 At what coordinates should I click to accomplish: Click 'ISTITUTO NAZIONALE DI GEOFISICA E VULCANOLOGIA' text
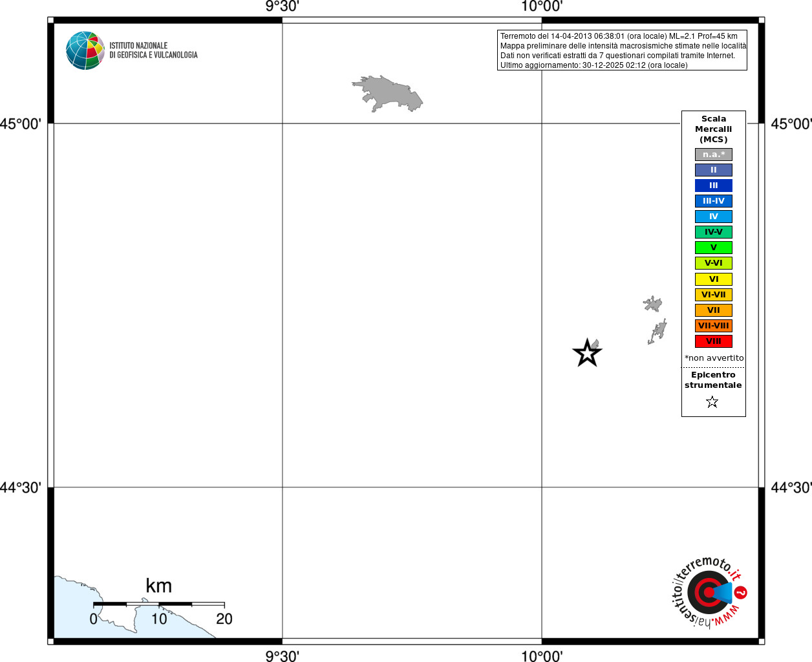pyautogui.click(x=153, y=50)
